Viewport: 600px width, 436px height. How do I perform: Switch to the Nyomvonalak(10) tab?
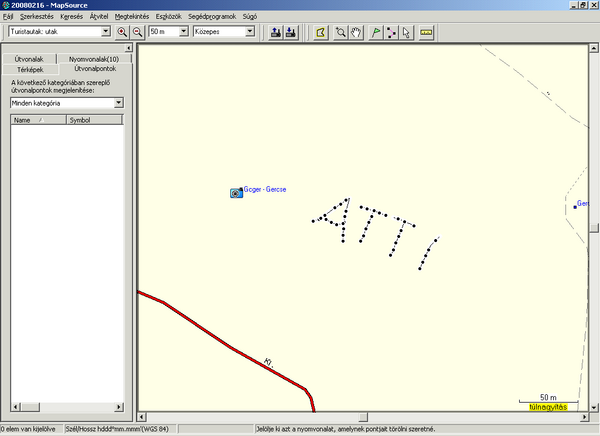point(94,59)
